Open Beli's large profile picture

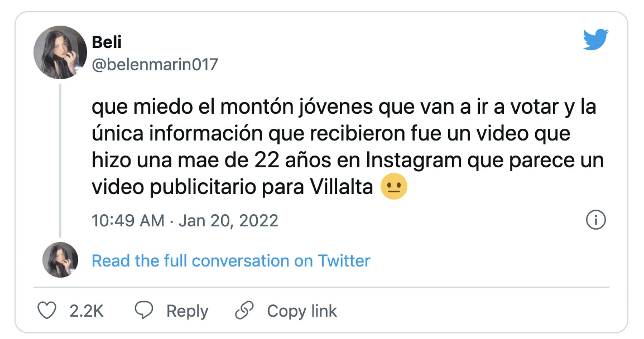point(60,52)
